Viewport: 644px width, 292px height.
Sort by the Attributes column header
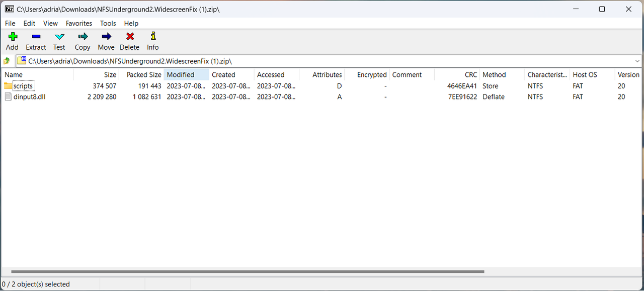tap(321, 74)
